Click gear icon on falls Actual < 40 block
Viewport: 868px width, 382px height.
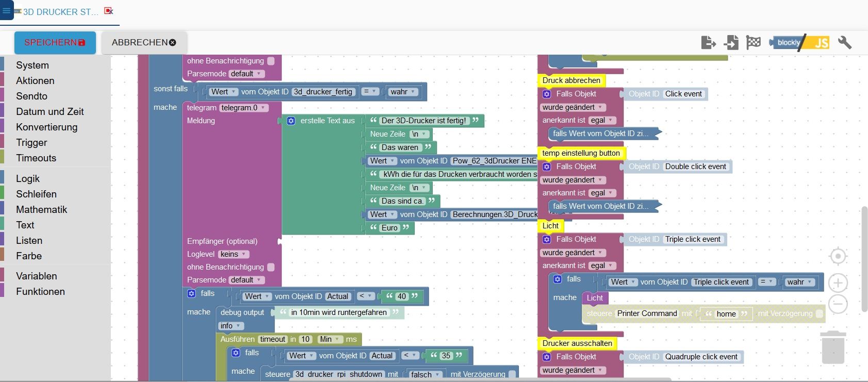[x=191, y=293]
